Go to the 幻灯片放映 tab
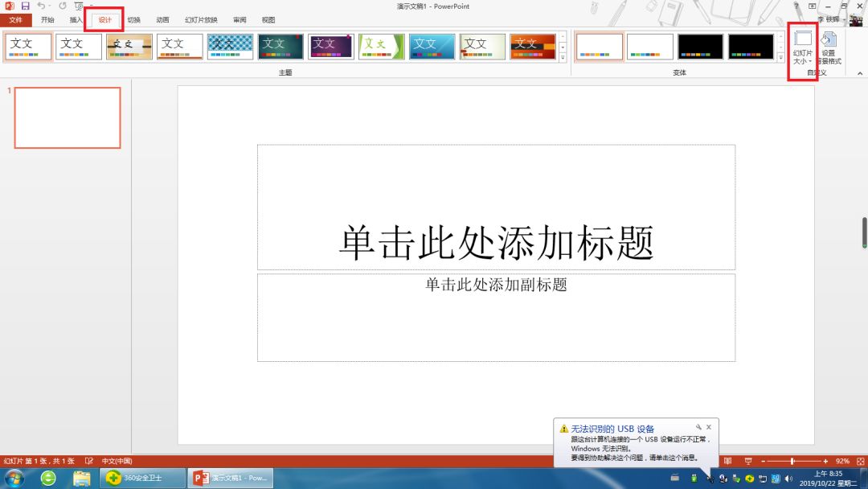Screen dimensions: 868x489 (x=201, y=20)
